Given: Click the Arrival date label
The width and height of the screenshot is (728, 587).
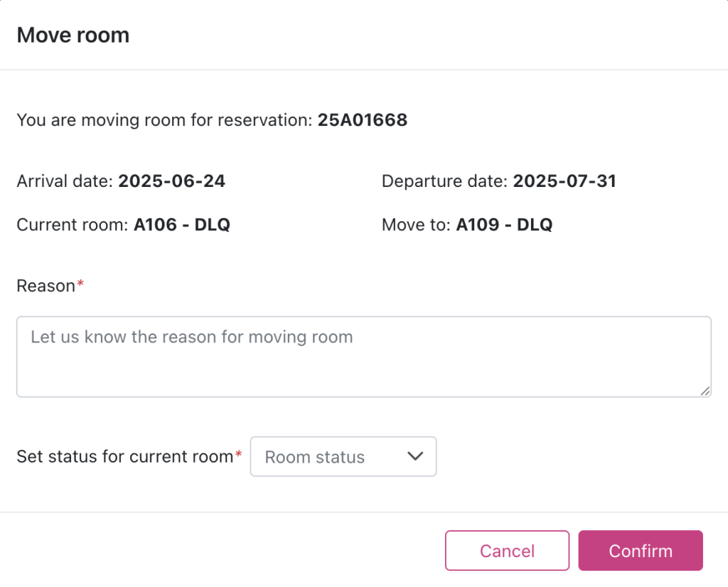Looking at the screenshot, I should pyautogui.click(x=65, y=181).
